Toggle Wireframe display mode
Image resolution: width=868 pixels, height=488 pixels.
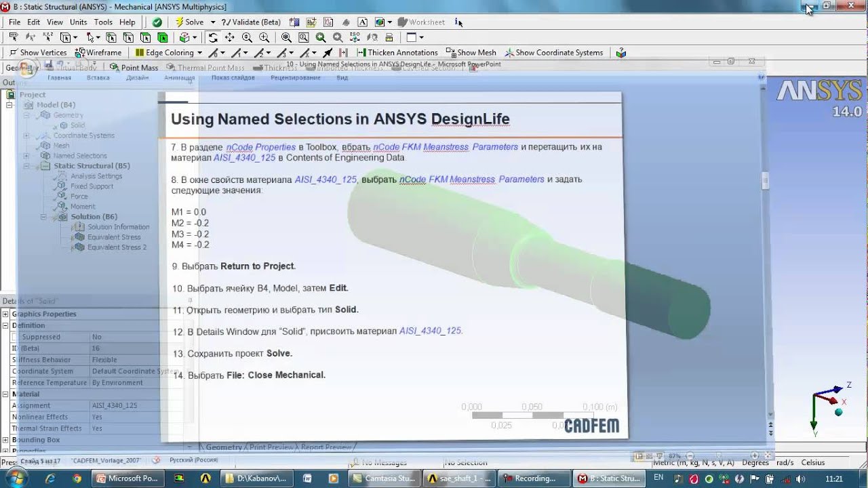[x=99, y=52]
